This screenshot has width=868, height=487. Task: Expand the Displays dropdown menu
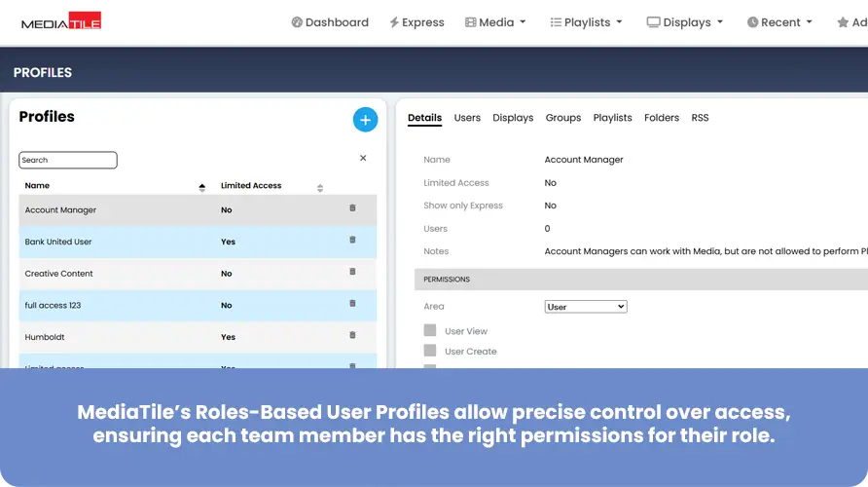click(685, 22)
